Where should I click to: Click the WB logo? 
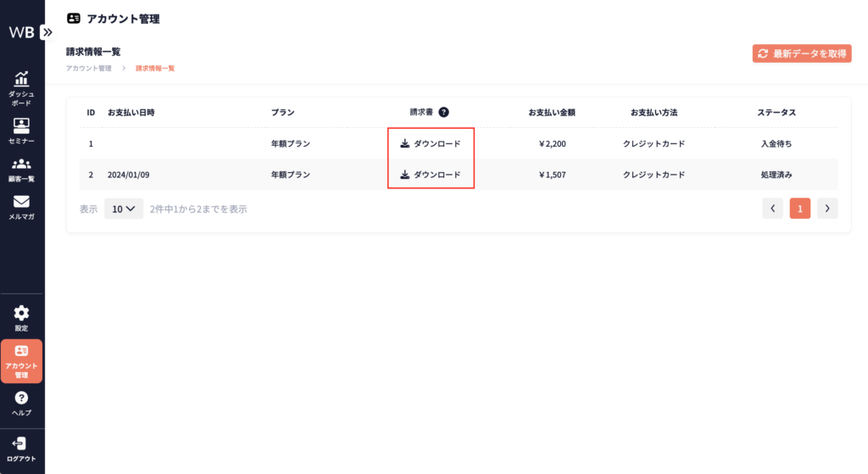pyautogui.click(x=21, y=32)
